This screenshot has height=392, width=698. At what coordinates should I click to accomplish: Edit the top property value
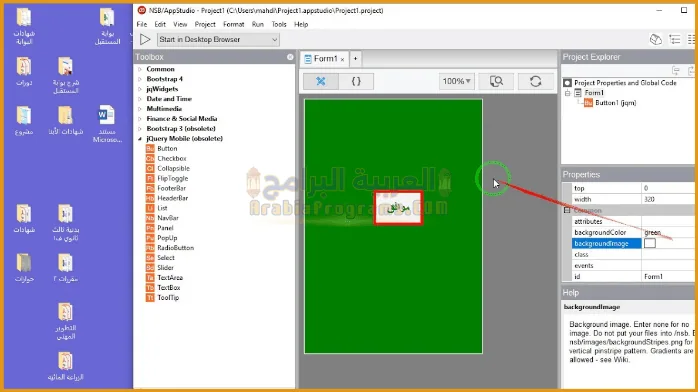click(669, 188)
